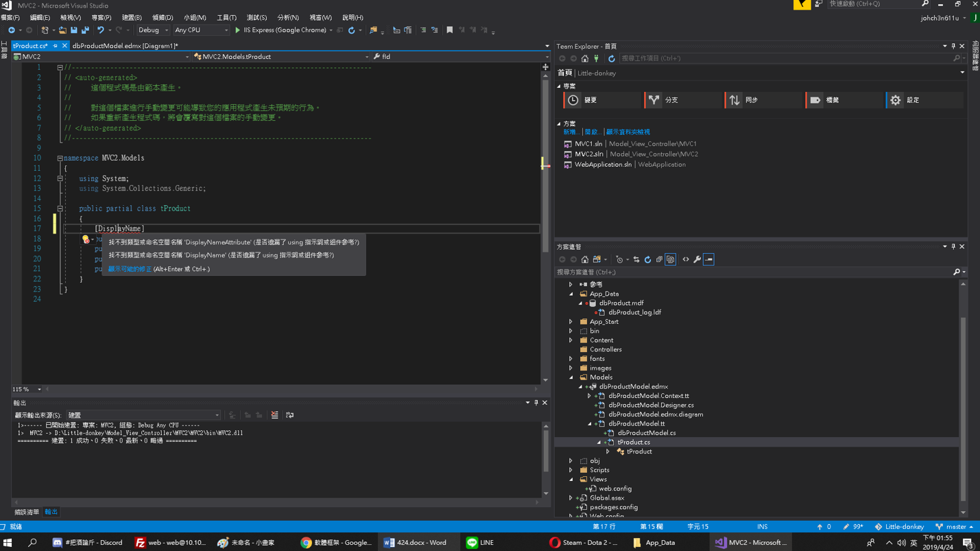
Task: Click Solution Explorer Home icon
Action: pyautogui.click(x=584, y=259)
